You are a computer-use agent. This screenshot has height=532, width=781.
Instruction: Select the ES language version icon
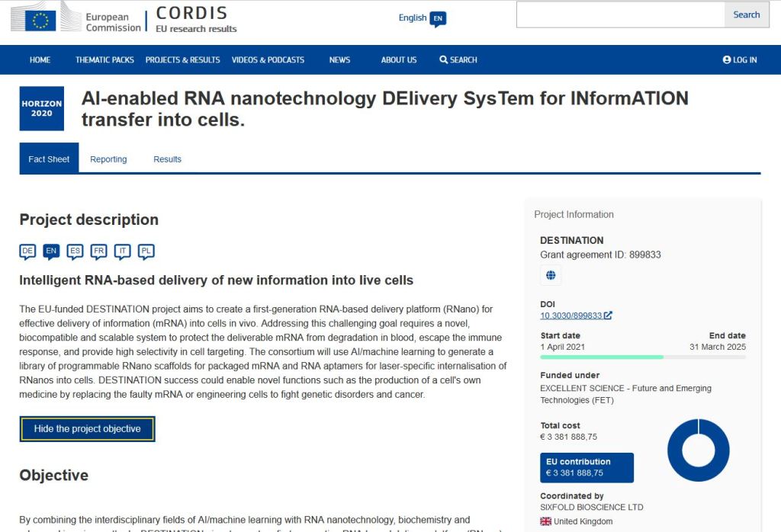click(75, 251)
